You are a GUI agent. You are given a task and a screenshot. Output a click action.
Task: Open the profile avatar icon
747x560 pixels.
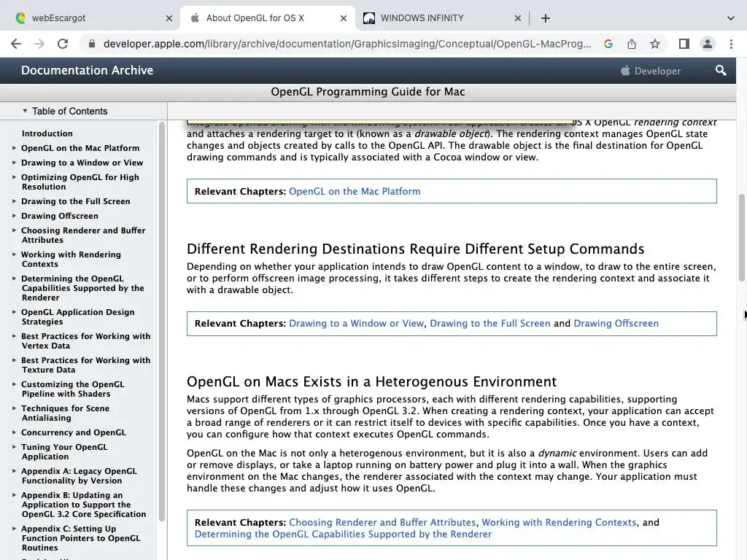pyautogui.click(x=708, y=44)
